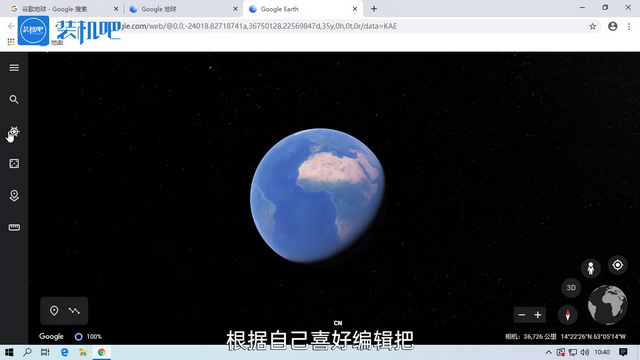The width and height of the screenshot is (640, 360).
Task: Click the Chrome taskbar icon
Action: (x=102, y=352)
